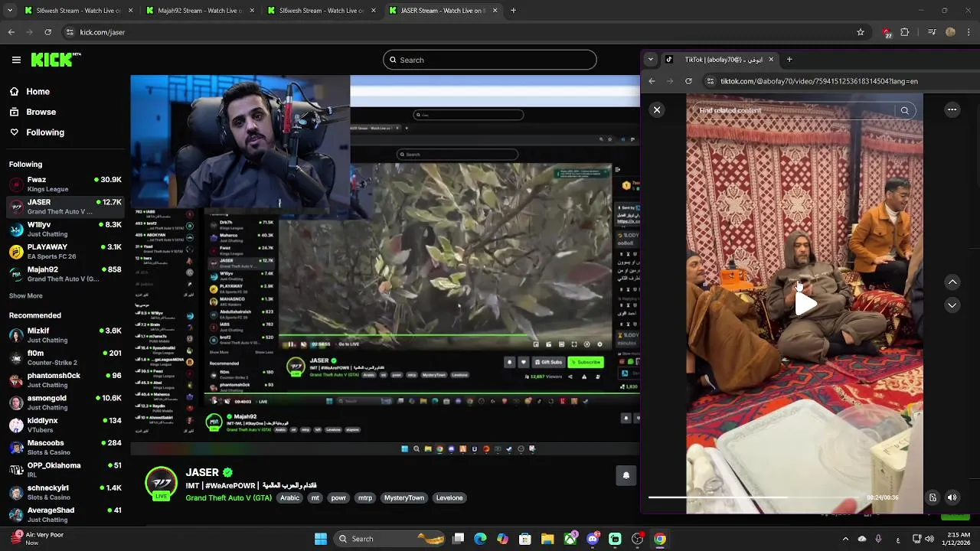Select the mtrp tag
This screenshot has width=980, height=551.
pos(365,498)
